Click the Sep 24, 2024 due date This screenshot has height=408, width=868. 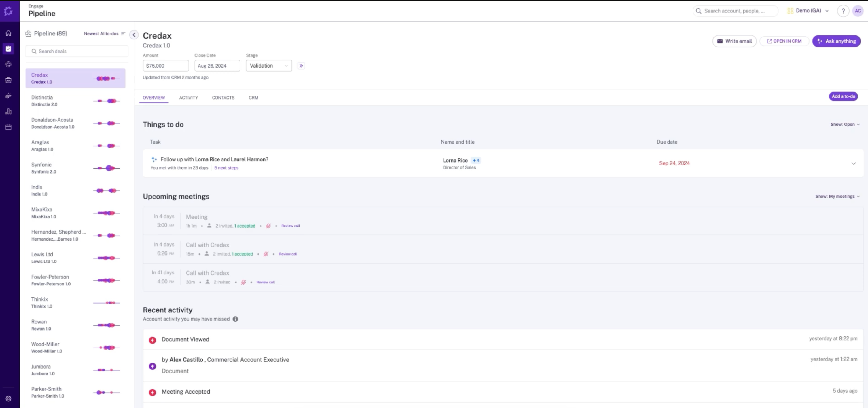[674, 163]
